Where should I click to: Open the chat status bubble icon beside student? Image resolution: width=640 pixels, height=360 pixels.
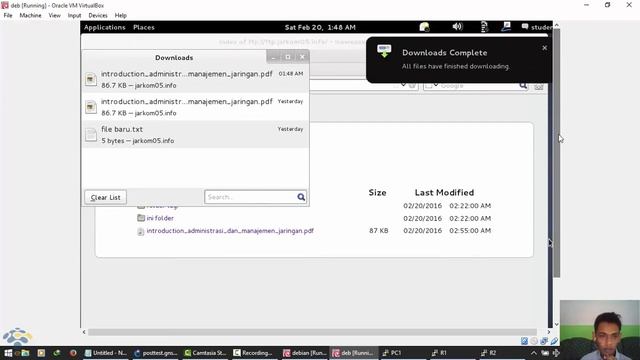click(524, 27)
